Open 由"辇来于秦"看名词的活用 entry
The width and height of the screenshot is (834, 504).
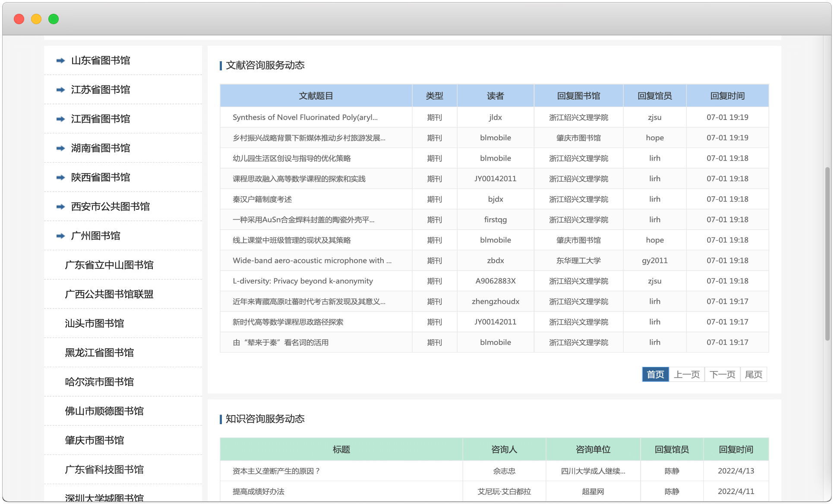pos(281,343)
